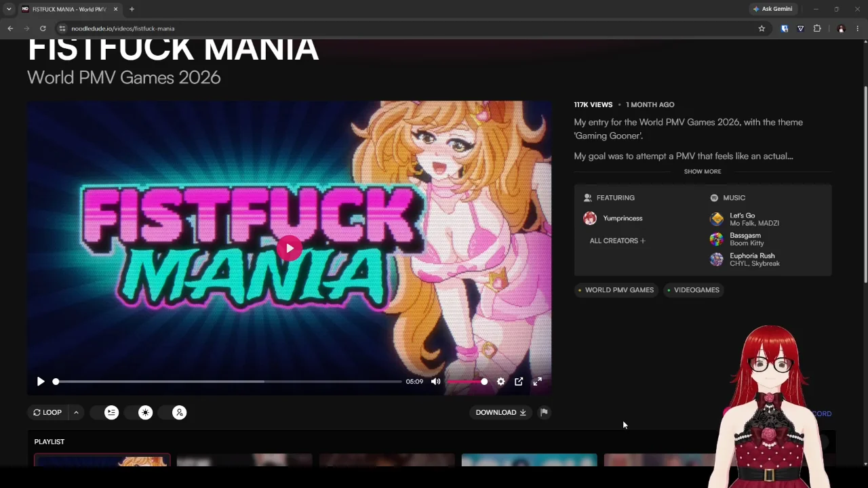Open the Yumprincess creator profile
The height and width of the screenshot is (488, 868).
click(623, 218)
